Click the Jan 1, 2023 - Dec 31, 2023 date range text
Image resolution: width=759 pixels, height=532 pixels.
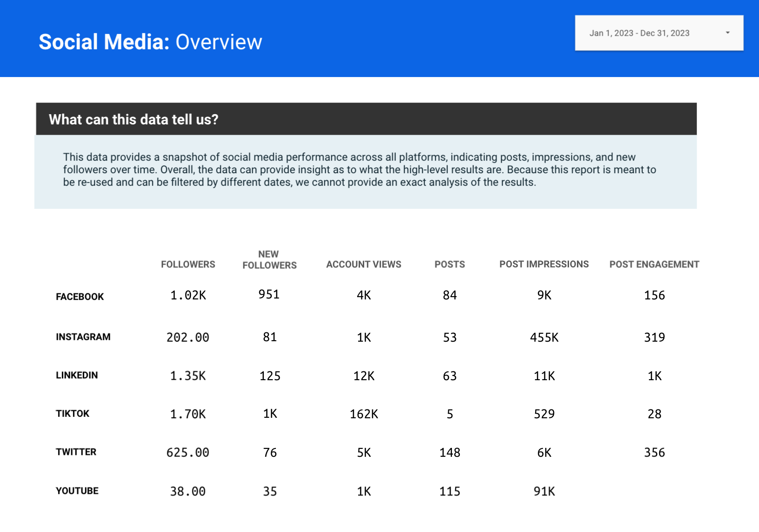coord(639,33)
